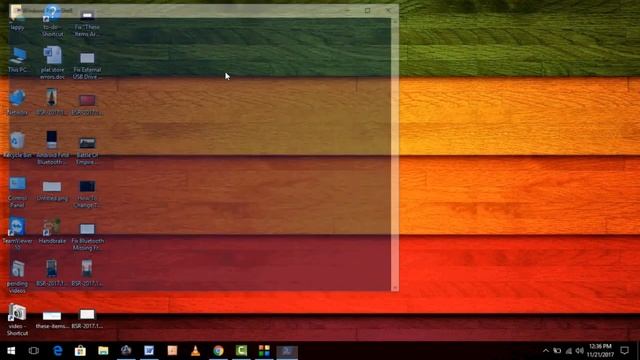Open the pending videos folder icon
640x360 pixels.
tap(17, 277)
